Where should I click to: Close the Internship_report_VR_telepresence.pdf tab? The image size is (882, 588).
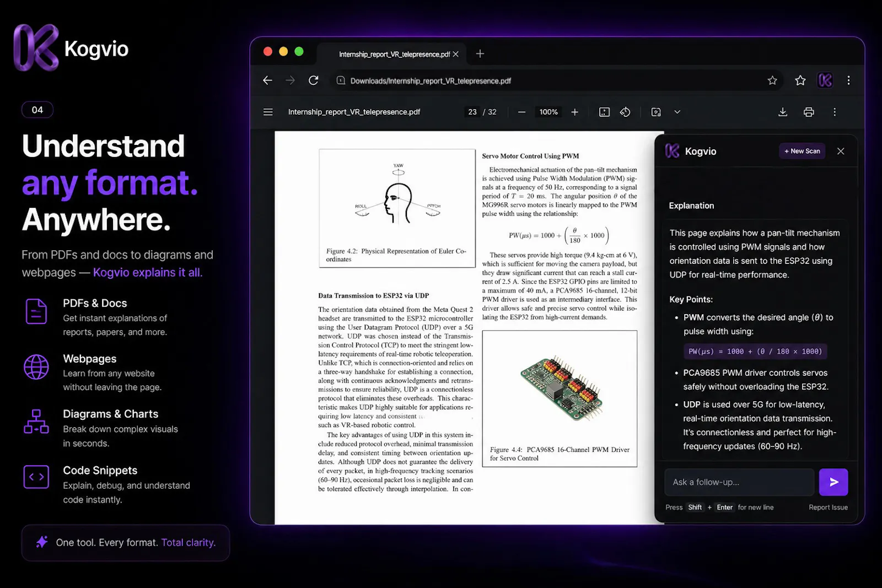tap(455, 54)
